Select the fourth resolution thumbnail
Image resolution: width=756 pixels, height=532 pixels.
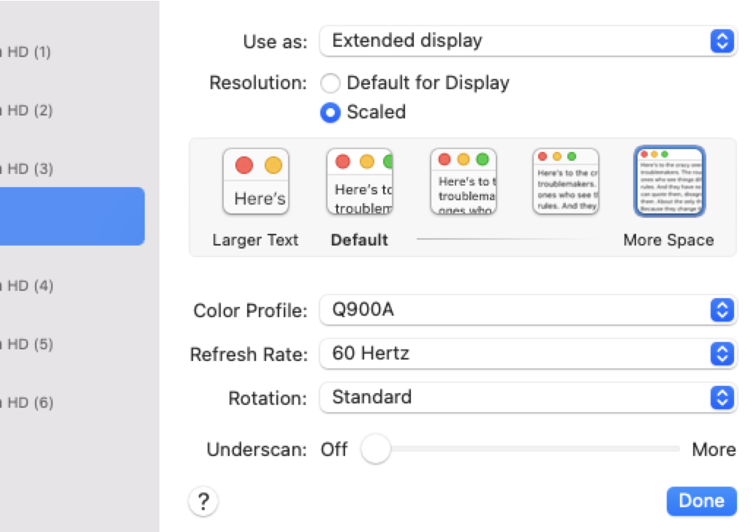(x=566, y=182)
